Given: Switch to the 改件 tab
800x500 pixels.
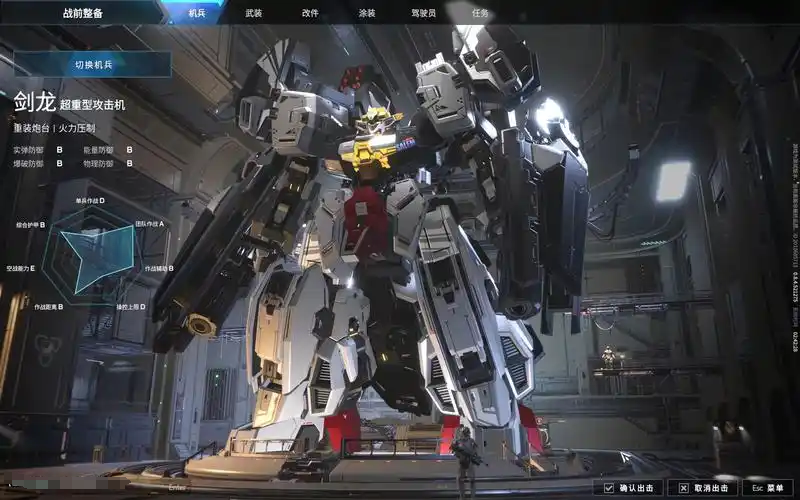Looking at the screenshot, I should click(x=310, y=13).
